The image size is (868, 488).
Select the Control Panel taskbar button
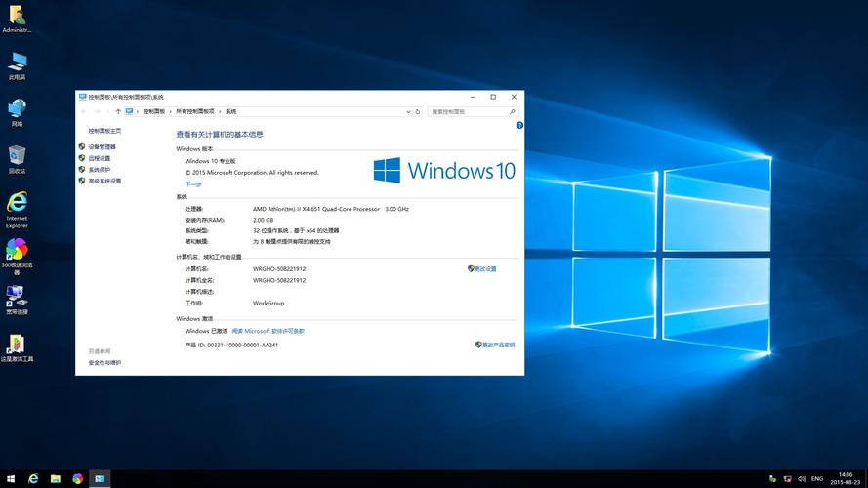coord(100,478)
